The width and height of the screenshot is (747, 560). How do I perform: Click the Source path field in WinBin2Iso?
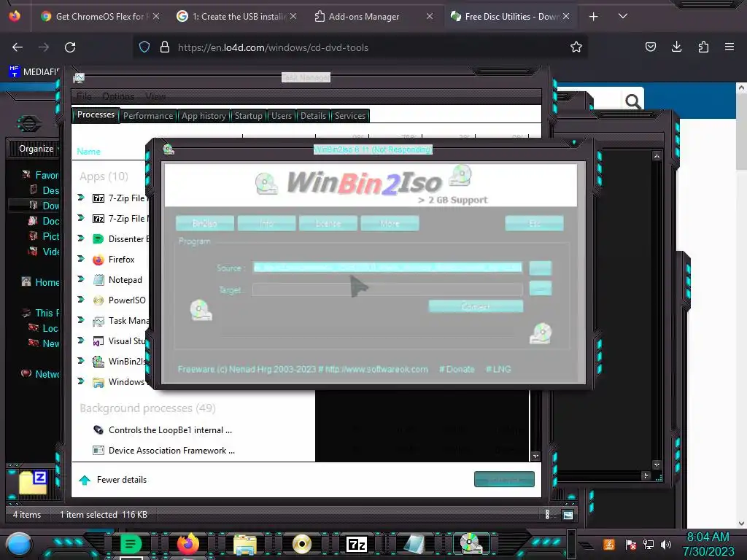(x=387, y=268)
